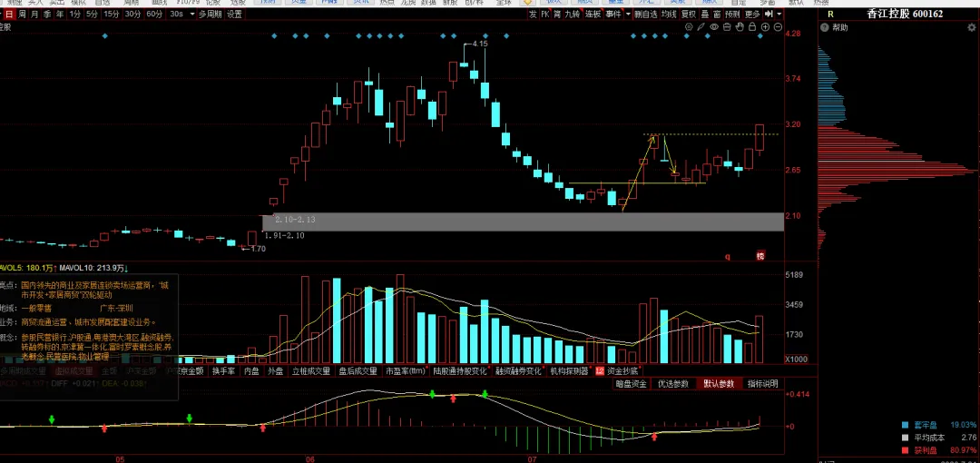Image resolution: width=980 pixels, height=463 pixels.
Task: Click the 套牢盘 blue legend swatch
Action: 905,424
